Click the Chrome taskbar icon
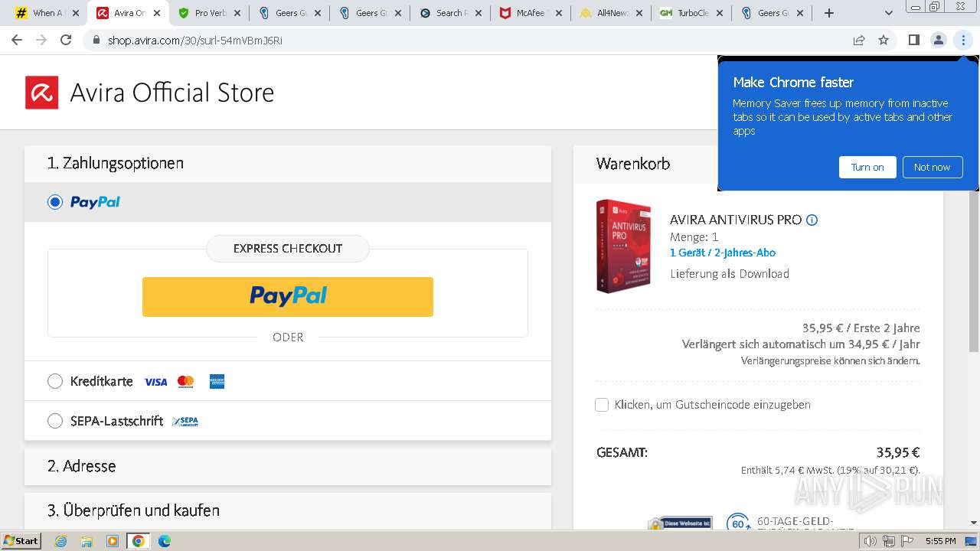 coord(139,541)
